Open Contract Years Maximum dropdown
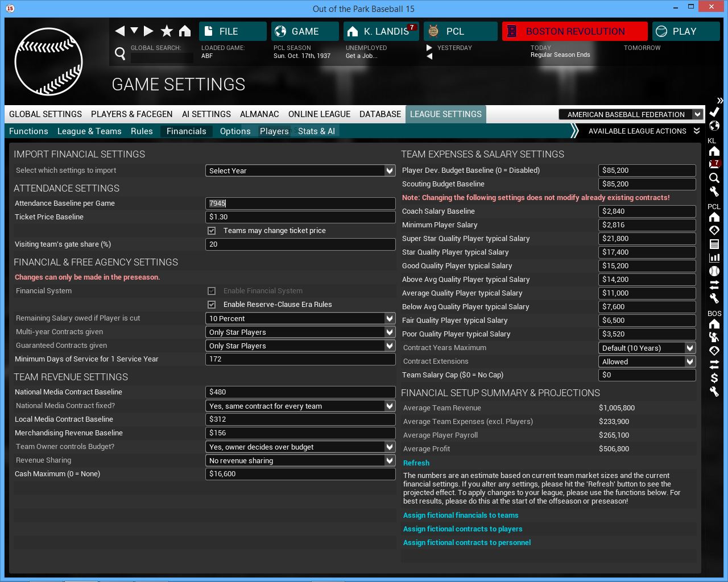This screenshot has height=582, width=728. pos(647,348)
